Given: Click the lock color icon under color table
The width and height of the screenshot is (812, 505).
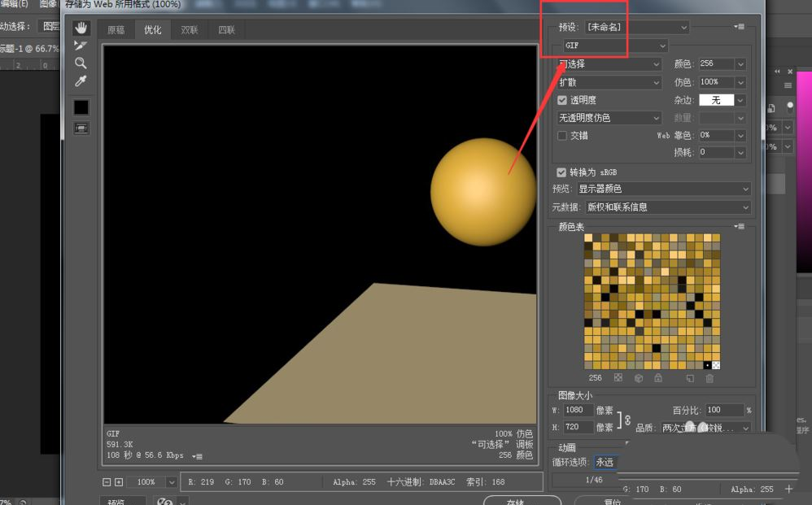Looking at the screenshot, I should (x=657, y=378).
